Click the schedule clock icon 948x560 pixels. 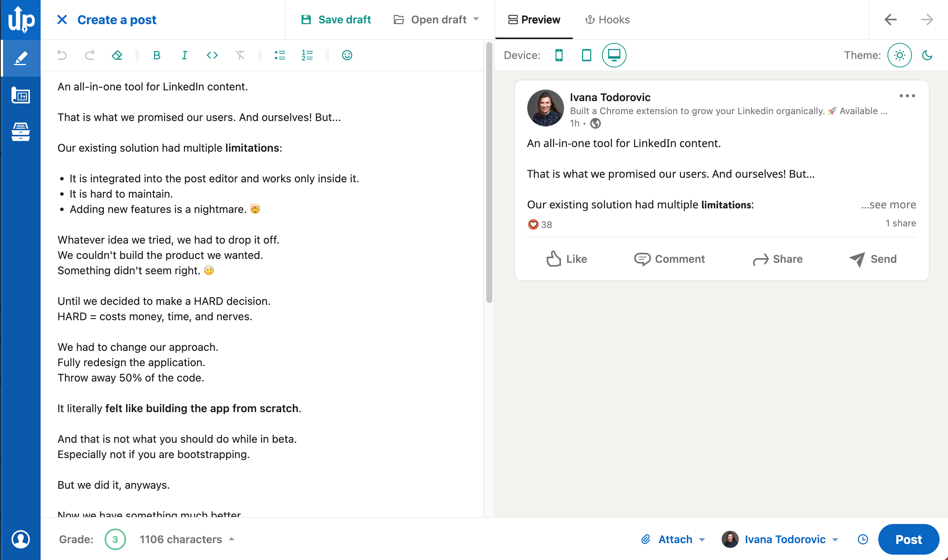point(863,539)
